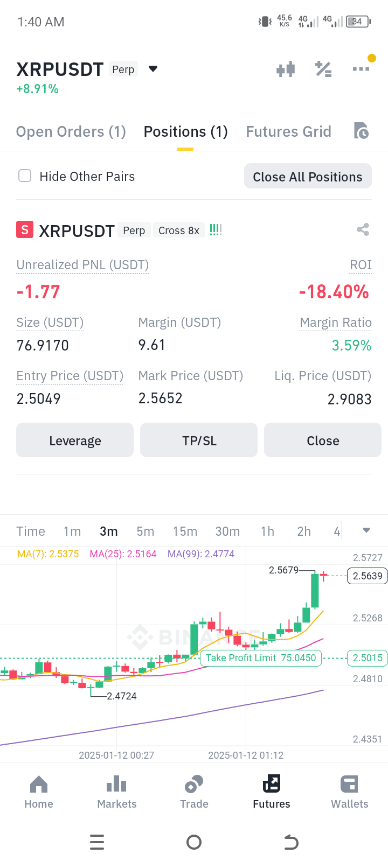This screenshot has height=868, width=388.
Task: Open the three-dot more menu
Action: pos(361,69)
